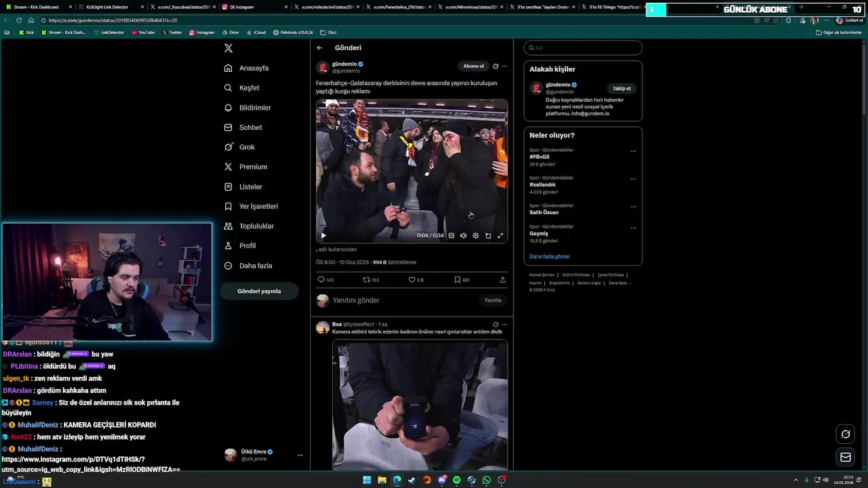The height and width of the screenshot is (488, 868).
Task: Go back with Gönderi arrow
Action: coord(319,48)
